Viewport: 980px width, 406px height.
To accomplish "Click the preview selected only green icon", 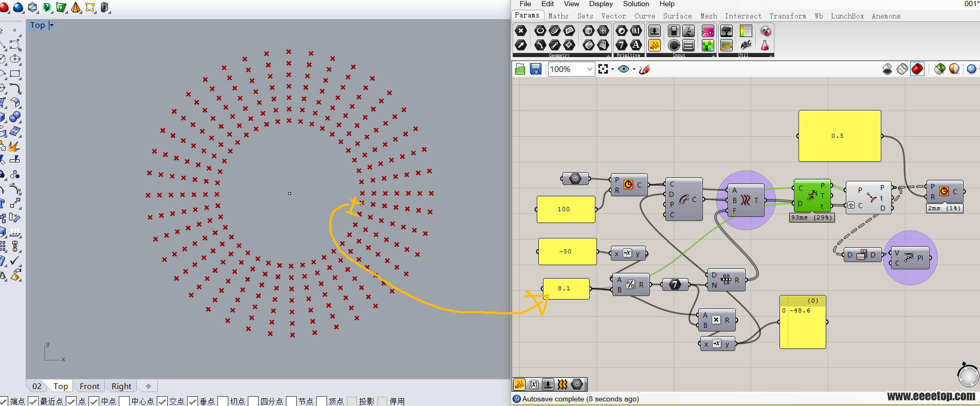I will tap(939, 69).
